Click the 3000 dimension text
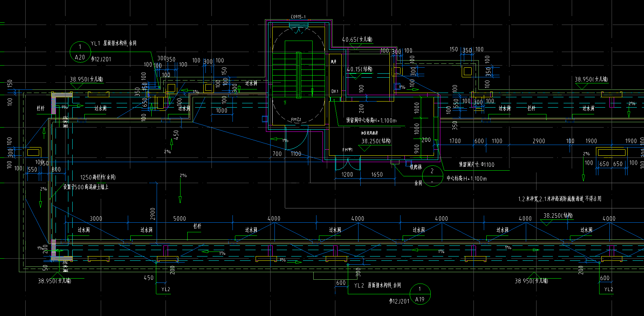Screen dimensions: 644x316 tap(96, 218)
